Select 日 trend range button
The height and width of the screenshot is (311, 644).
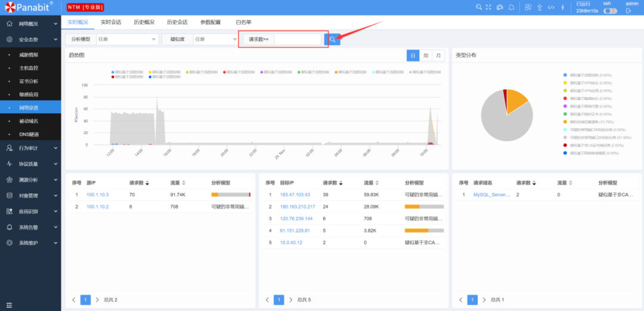point(413,55)
